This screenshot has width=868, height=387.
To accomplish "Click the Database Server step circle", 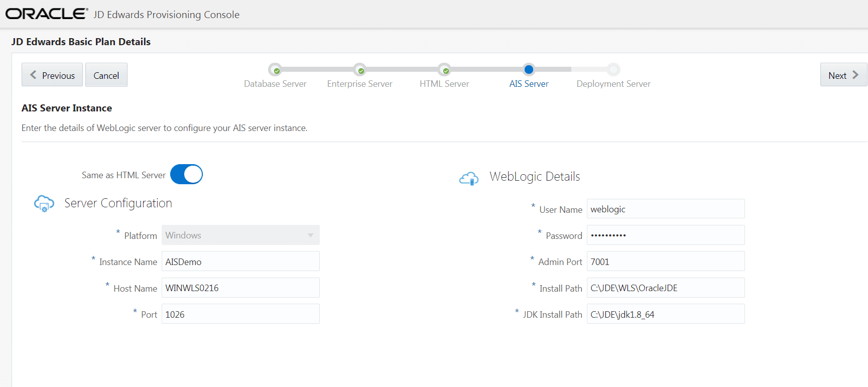I will (x=275, y=69).
